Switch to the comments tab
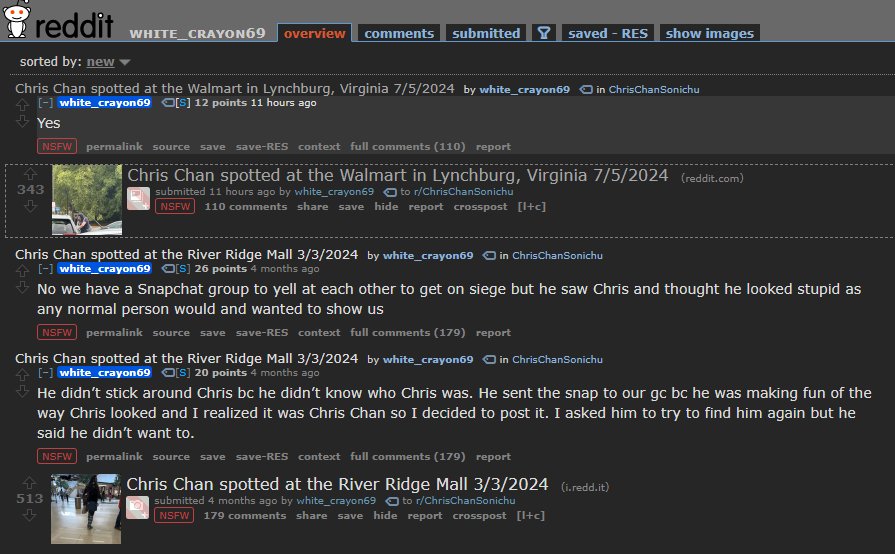This screenshot has height=554, width=895. coord(399,33)
